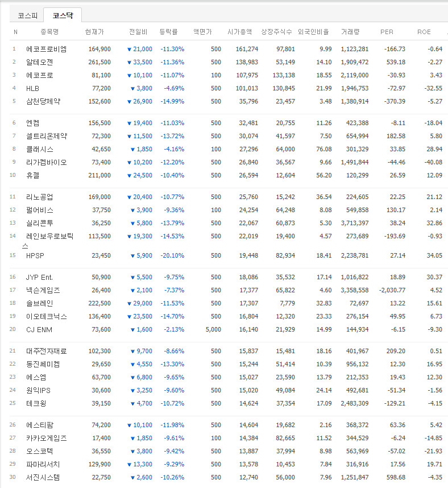This screenshot has width=448, height=488.
Task: Click the 파마리서치 stock name
Action: pos(43,464)
